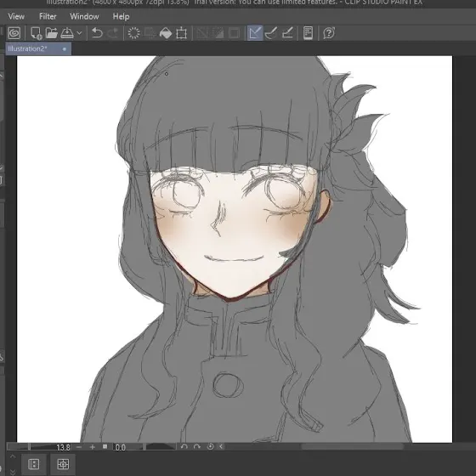Rotate the canvas left

[x=184, y=446]
